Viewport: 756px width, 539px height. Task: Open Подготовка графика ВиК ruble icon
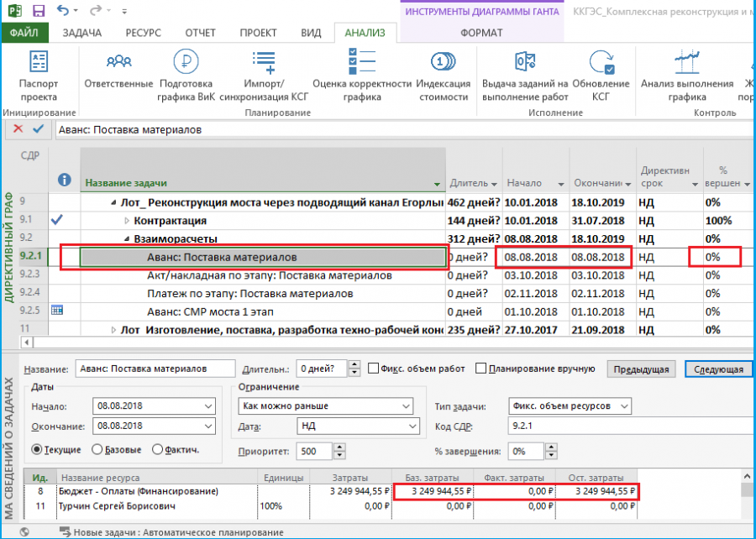186,61
